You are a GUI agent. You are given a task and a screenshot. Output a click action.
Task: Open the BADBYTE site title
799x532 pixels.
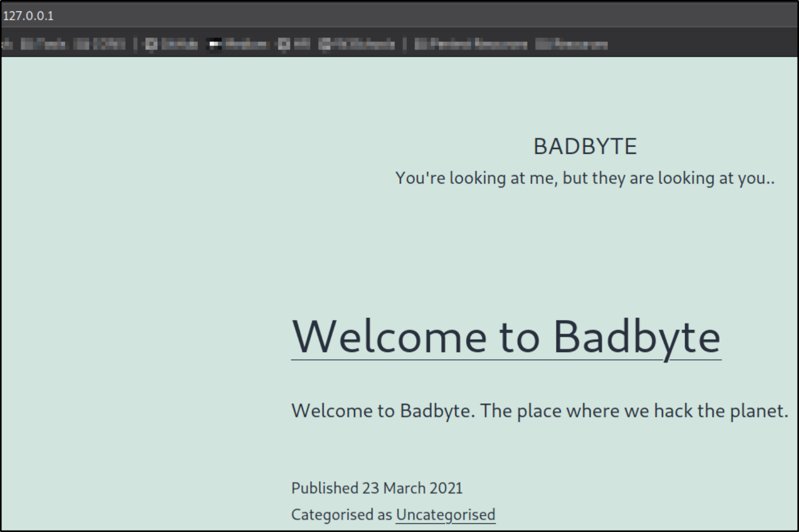coord(585,146)
